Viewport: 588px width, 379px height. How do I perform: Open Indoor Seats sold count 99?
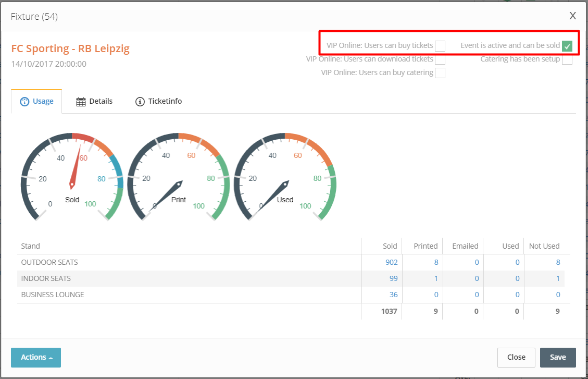pyautogui.click(x=393, y=278)
